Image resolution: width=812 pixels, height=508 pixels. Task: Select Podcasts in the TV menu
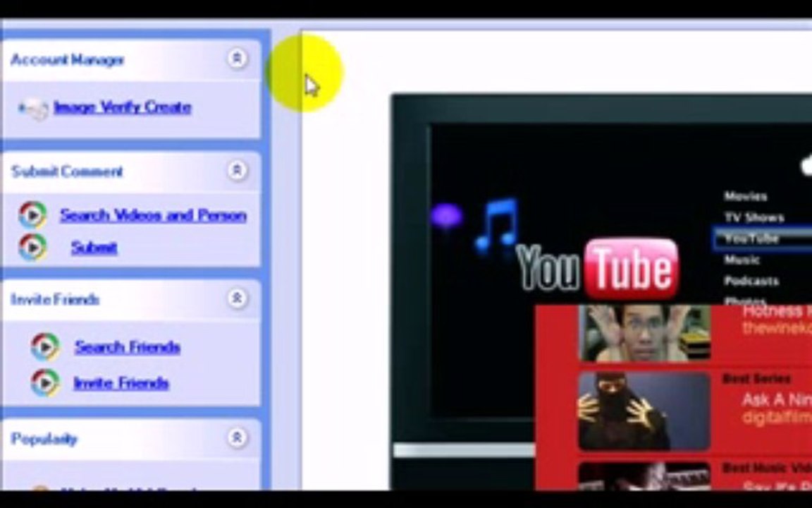751,281
